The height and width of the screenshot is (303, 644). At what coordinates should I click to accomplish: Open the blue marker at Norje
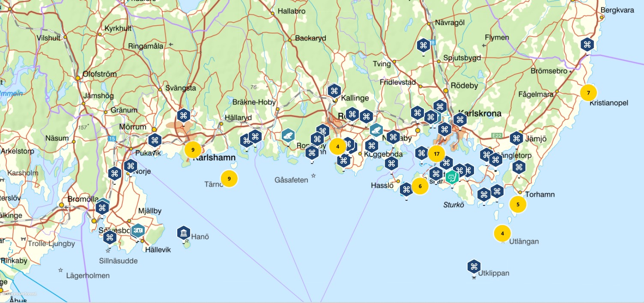point(130,166)
